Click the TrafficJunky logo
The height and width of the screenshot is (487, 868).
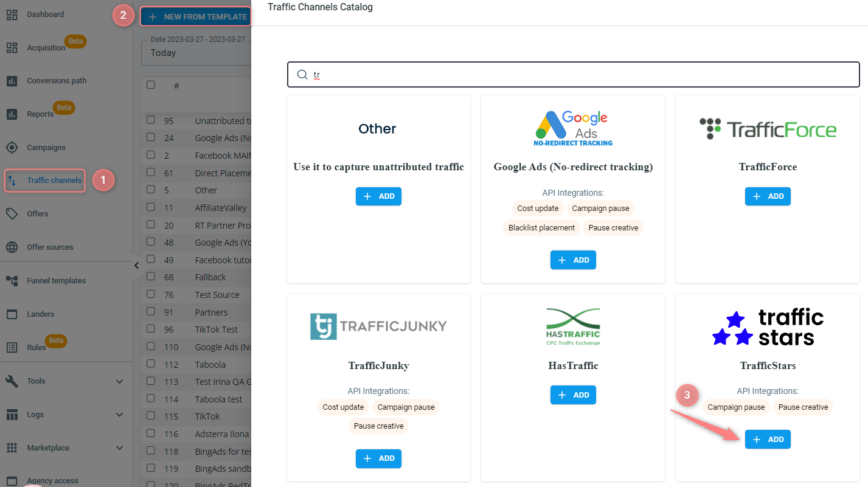click(x=378, y=326)
